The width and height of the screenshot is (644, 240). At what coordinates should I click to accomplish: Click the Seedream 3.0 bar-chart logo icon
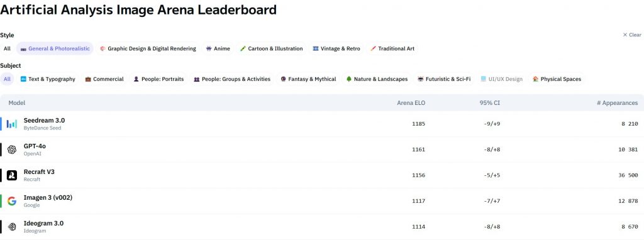point(12,124)
